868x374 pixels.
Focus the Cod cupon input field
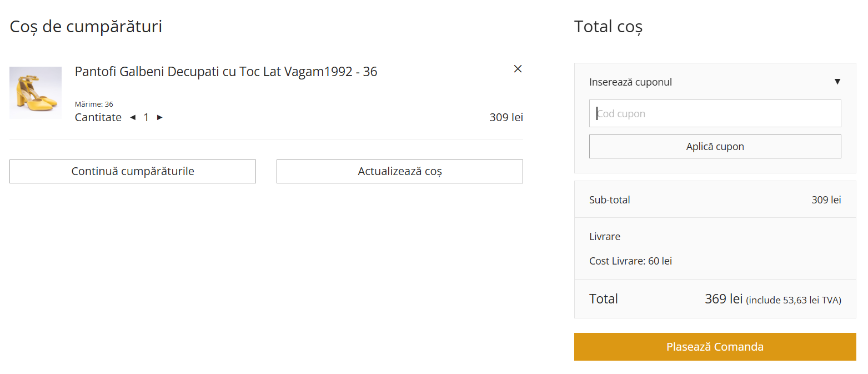[x=715, y=113]
